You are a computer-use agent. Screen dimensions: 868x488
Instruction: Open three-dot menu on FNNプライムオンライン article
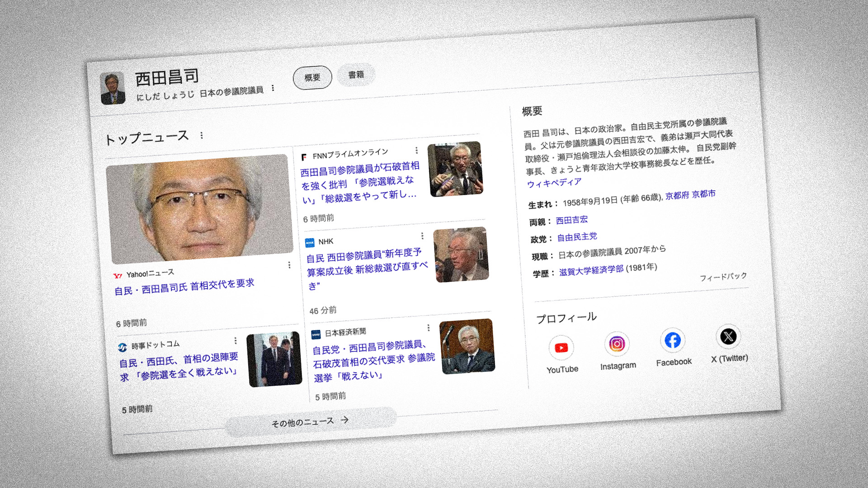tap(416, 150)
